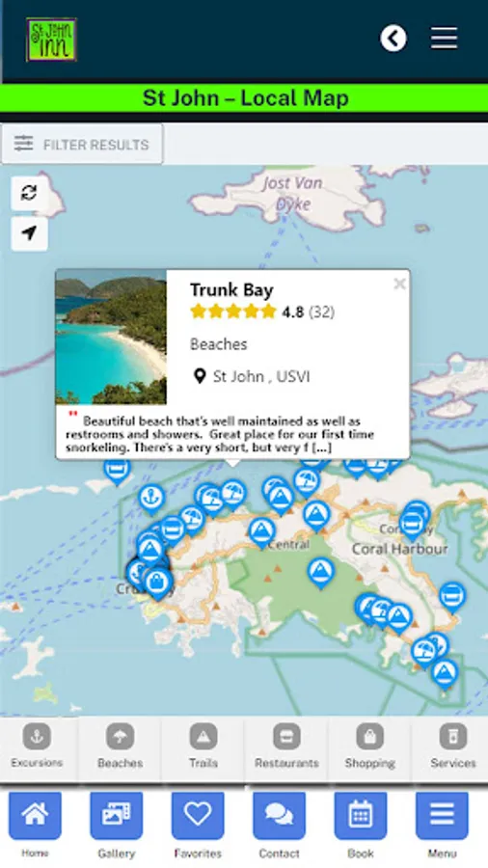This screenshot has height=868, width=488.
Task: Go to the Home tab
Action: click(35, 825)
